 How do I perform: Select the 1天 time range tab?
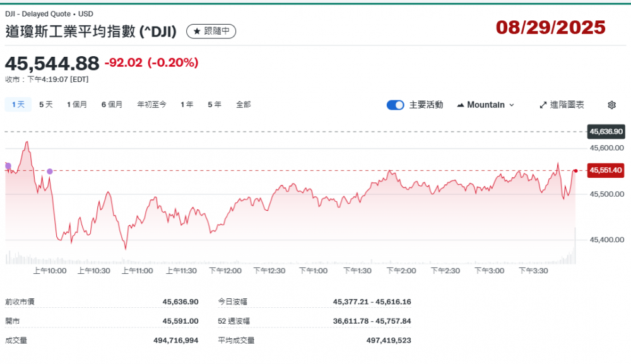[x=18, y=105]
